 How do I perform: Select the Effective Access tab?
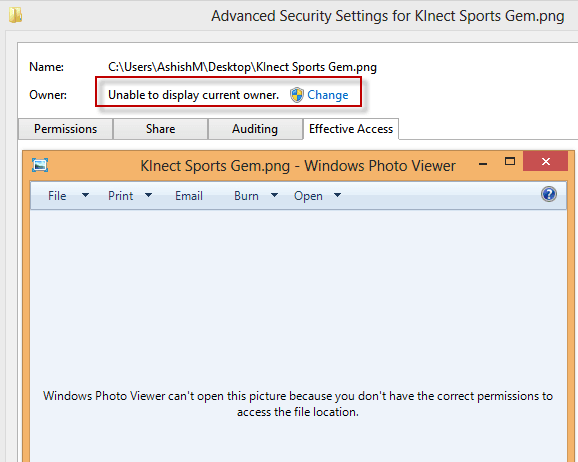[351, 129]
